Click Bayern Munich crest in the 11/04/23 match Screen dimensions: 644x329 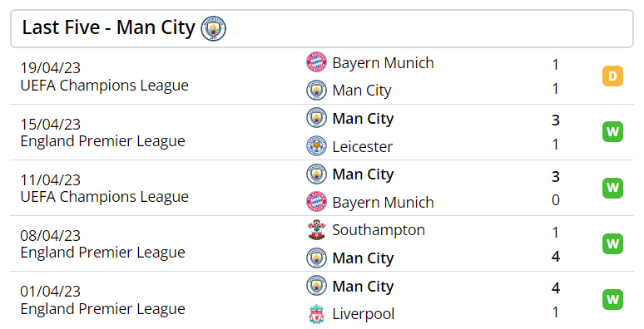[317, 202]
